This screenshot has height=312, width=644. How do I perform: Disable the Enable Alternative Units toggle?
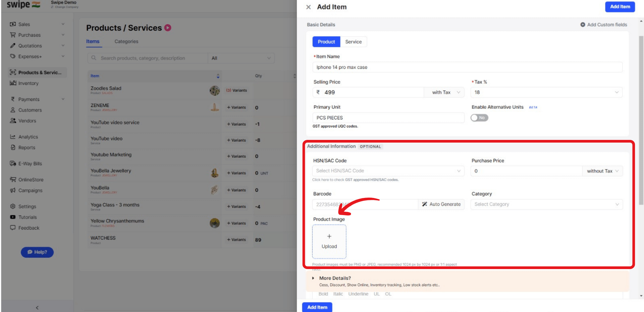point(479,117)
